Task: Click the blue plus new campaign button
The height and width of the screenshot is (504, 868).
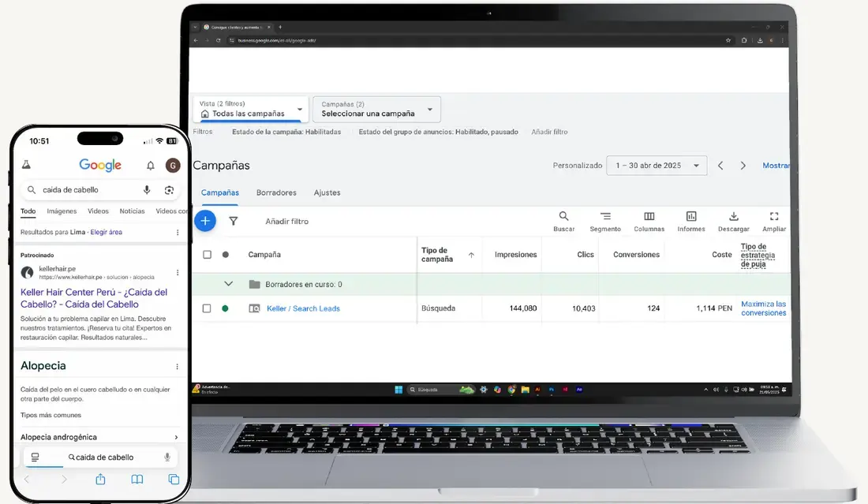Action: [205, 222]
